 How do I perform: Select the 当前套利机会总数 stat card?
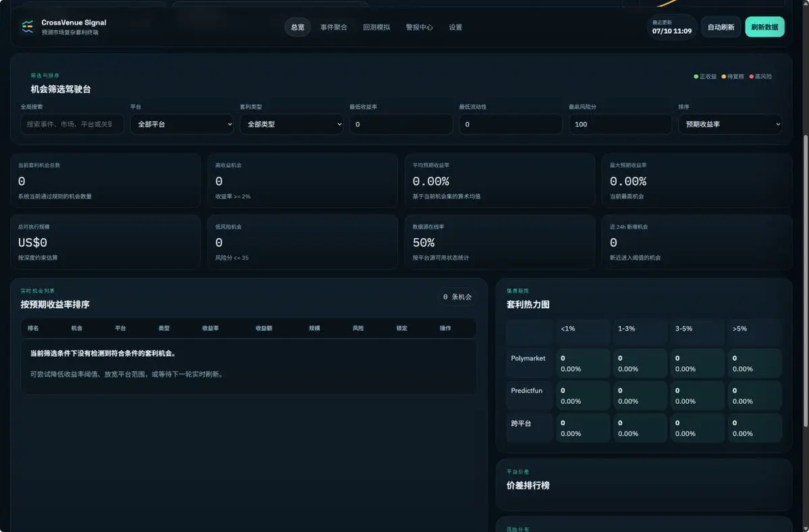(105, 181)
